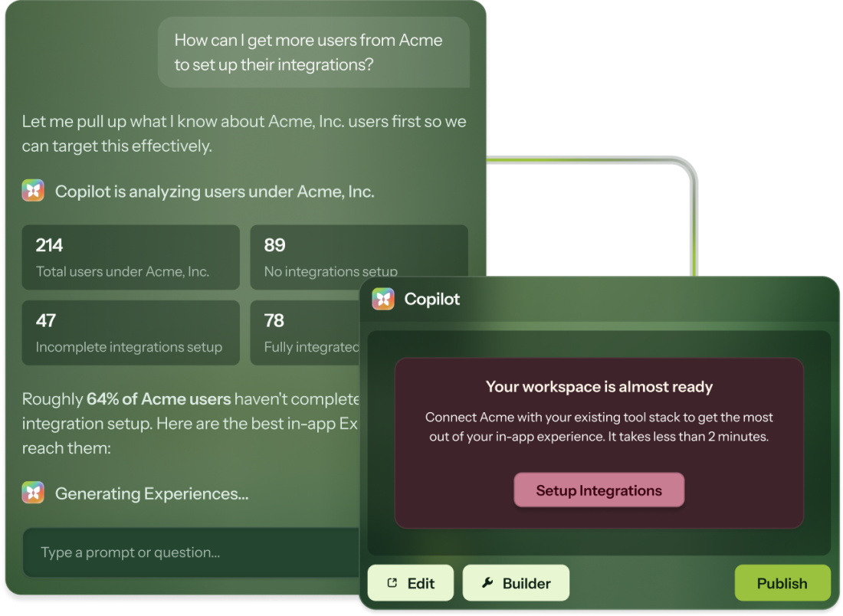Click the 'Your workspace is almost ready' heading

[599, 387]
